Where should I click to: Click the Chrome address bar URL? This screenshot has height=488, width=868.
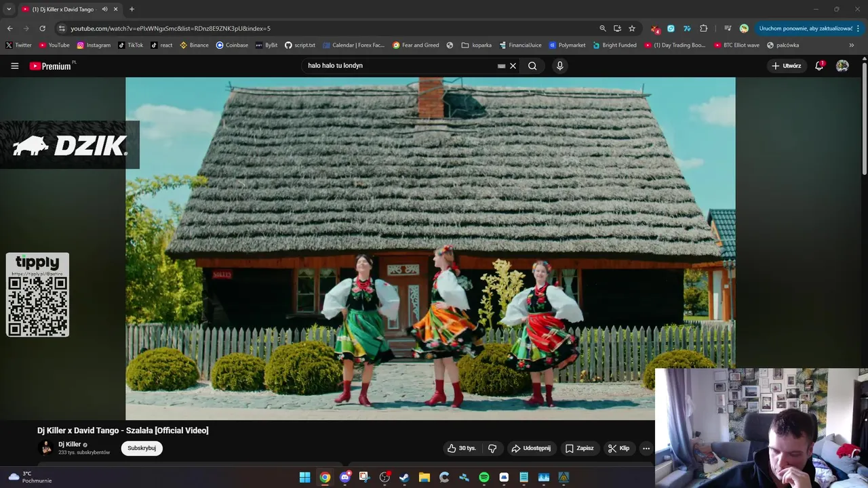pos(170,28)
